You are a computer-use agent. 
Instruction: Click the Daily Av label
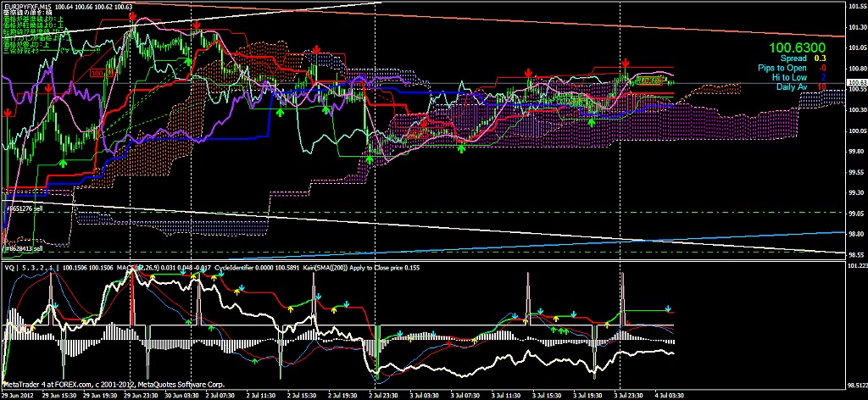792,86
